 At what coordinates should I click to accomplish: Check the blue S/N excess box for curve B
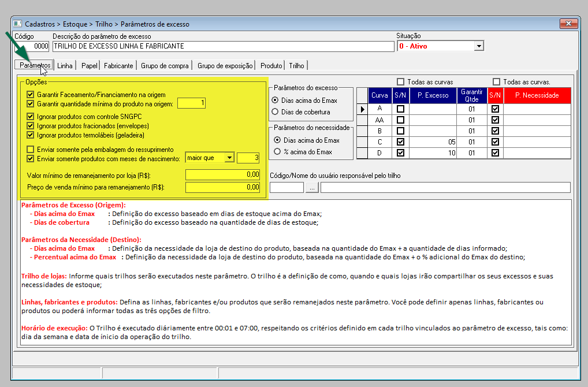[400, 131]
